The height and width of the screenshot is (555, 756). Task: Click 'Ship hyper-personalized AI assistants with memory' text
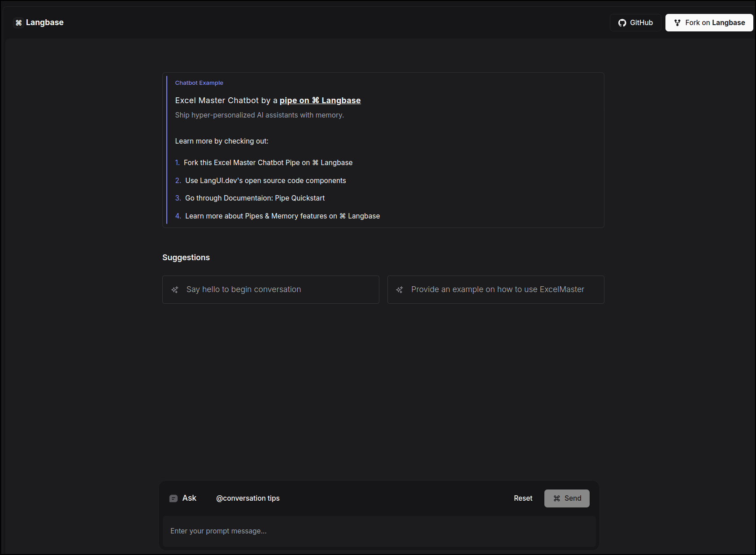click(259, 115)
